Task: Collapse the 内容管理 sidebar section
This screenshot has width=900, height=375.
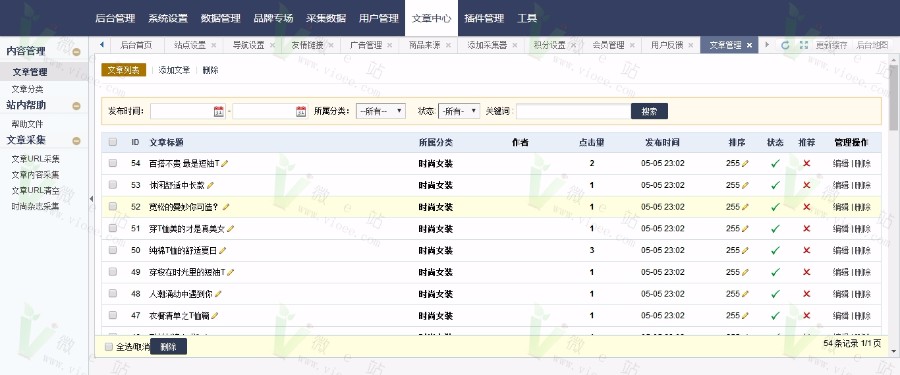Action: (76, 52)
